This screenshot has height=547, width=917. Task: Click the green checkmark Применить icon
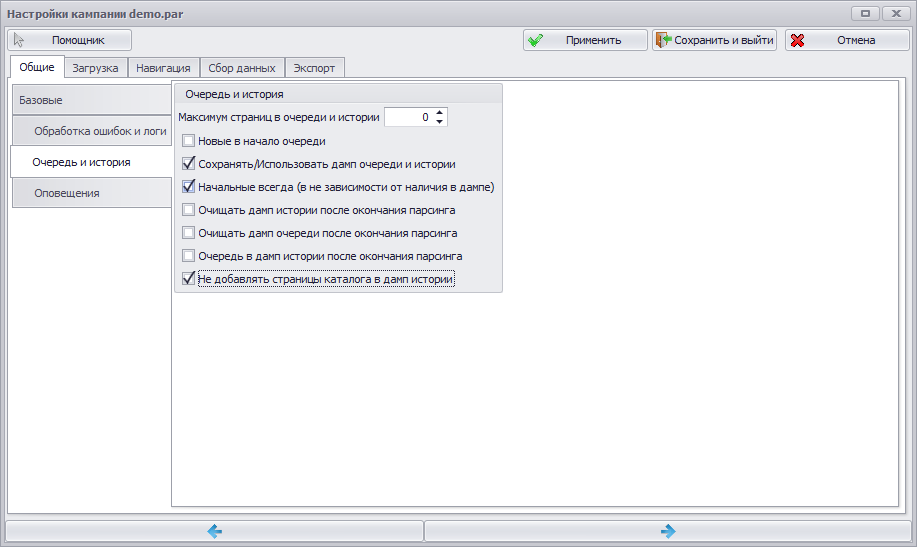pyautogui.click(x=535, y=40)
